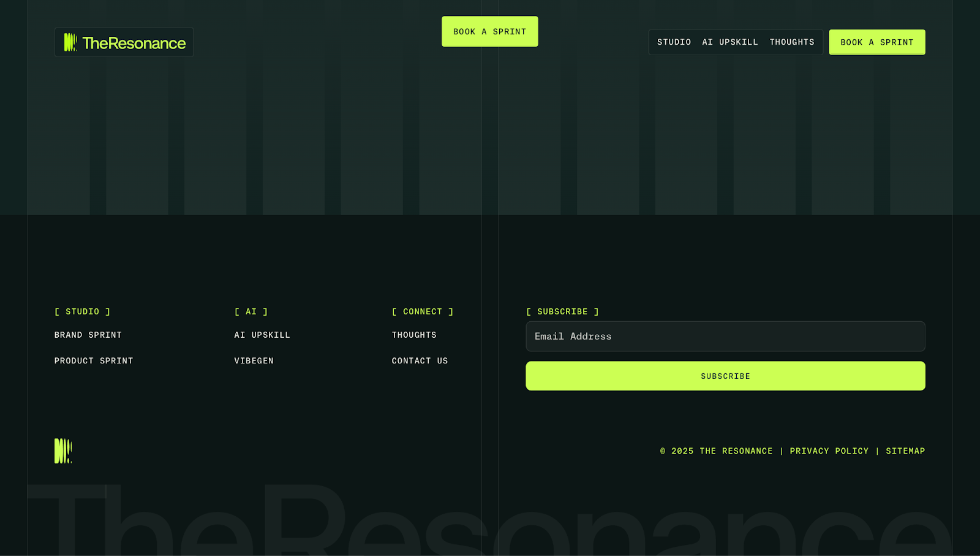
Task: Select AI UPSKILL under the AI footer section
Action: tap(262, 335)
